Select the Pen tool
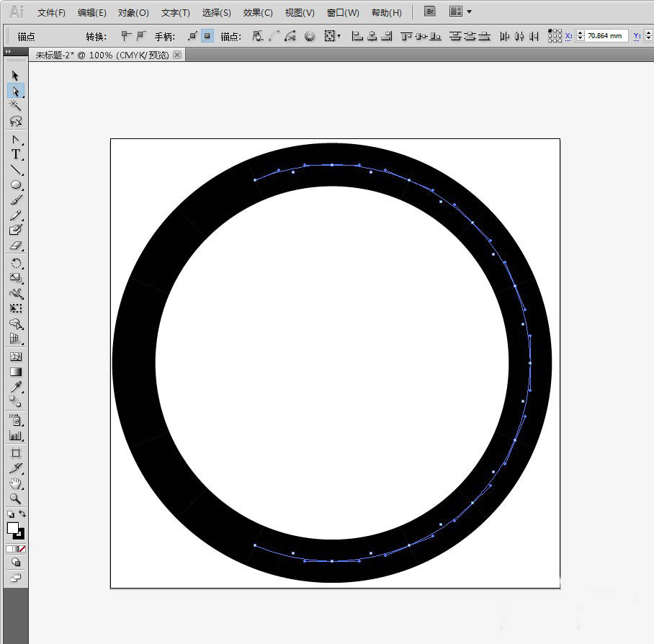 point(15,140)
